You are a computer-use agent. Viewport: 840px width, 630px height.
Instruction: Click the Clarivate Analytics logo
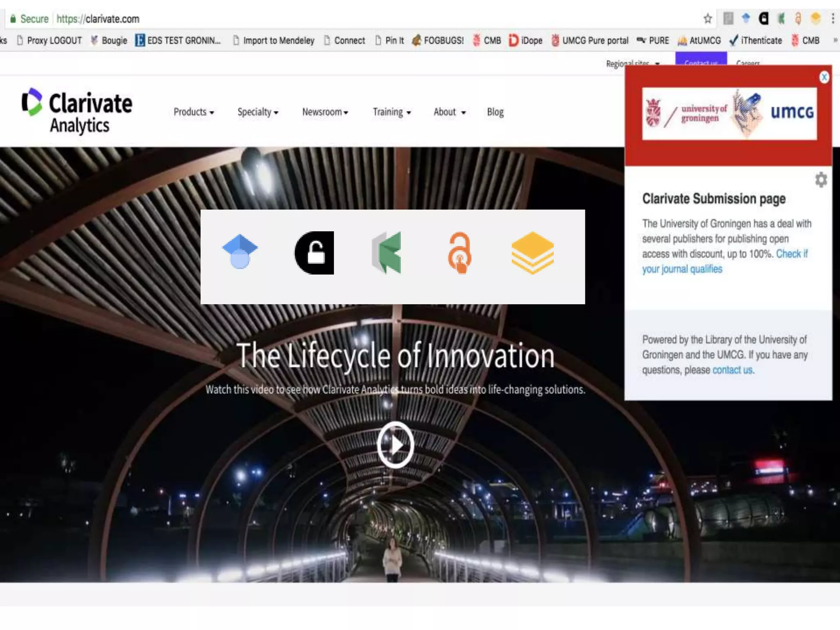tap(77, 111)
